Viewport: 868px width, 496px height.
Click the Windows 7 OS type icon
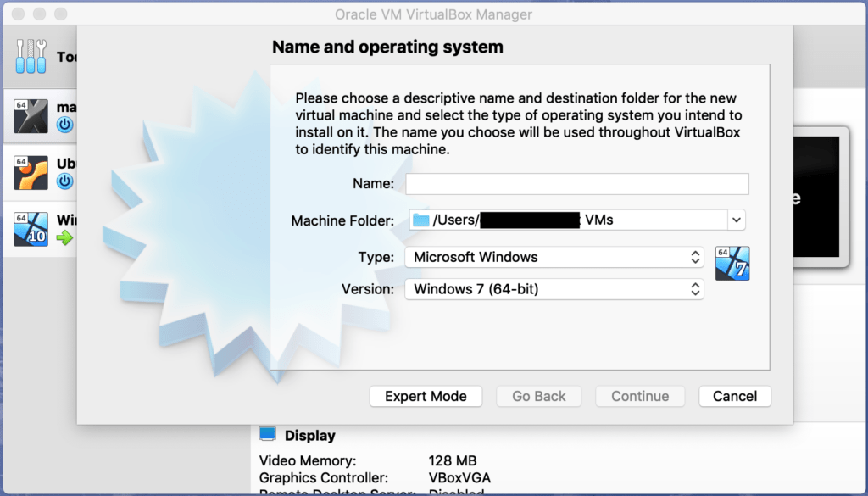point(732,264)
